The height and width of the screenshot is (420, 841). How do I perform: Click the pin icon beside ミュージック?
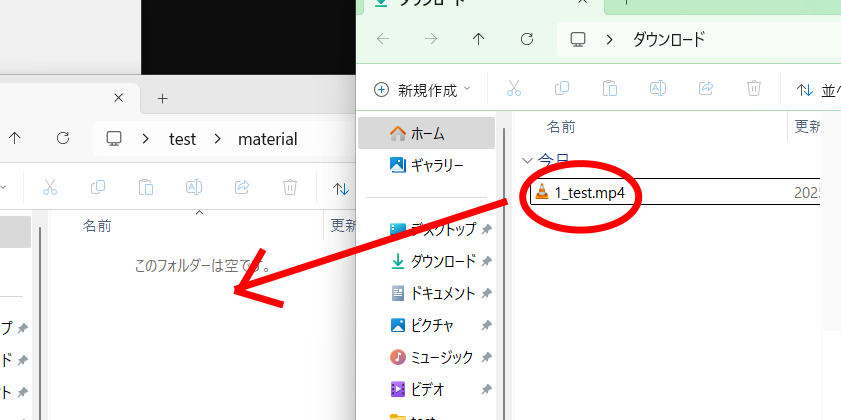pyautogui.click(x=486, y=357)
